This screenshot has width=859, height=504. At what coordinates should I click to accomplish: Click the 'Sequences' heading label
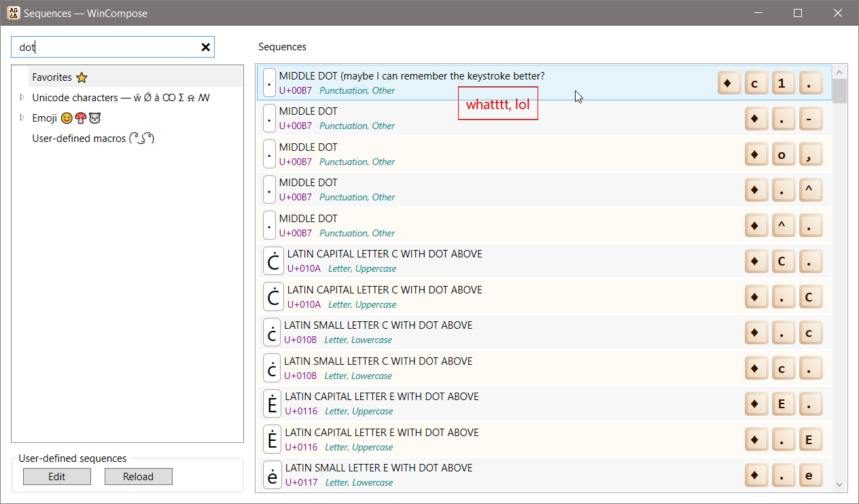coord(282,47)
